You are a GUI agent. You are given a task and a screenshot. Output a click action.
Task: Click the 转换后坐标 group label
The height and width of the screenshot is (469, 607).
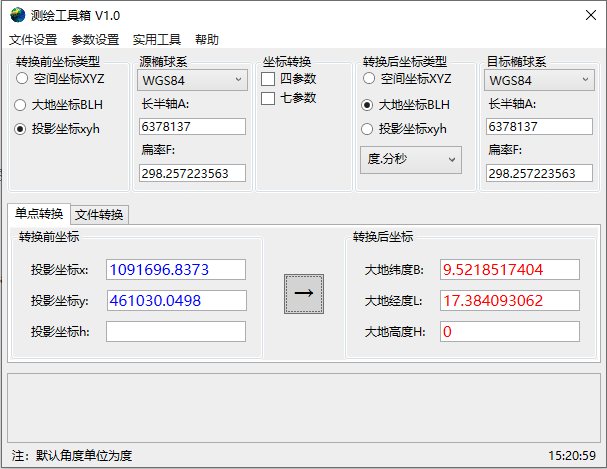383,236
